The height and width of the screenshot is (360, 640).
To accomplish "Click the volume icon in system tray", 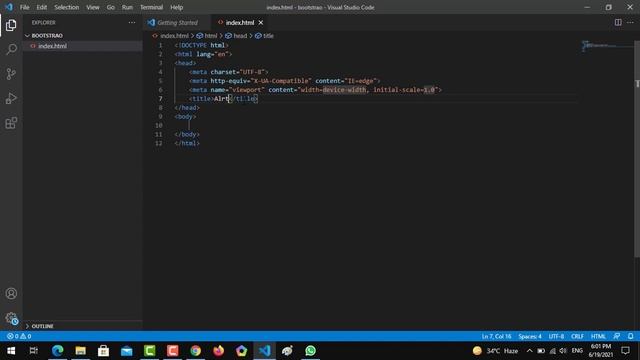I will coord(563,351).
